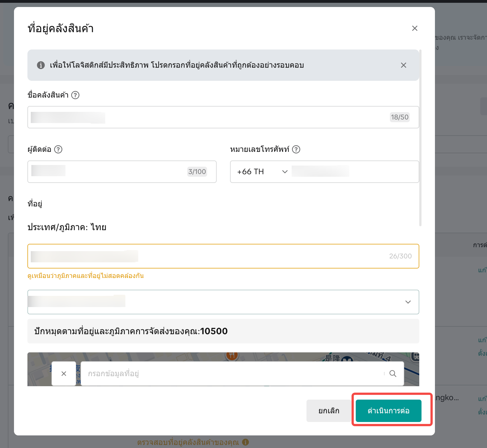Click the info icon in the banner
Screen dimensions: 487x448
[x=41, y=65]
